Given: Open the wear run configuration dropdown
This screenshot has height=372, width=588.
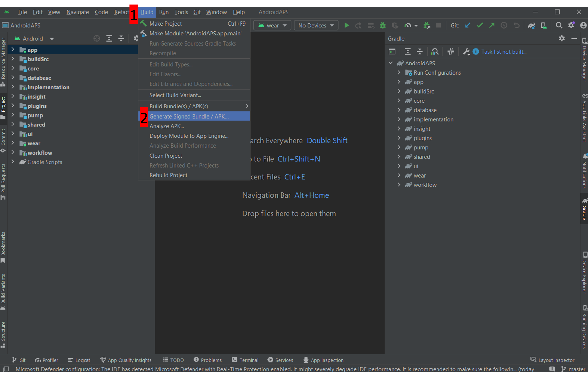Looking at the screenshot, I should [x=272, y=25].
